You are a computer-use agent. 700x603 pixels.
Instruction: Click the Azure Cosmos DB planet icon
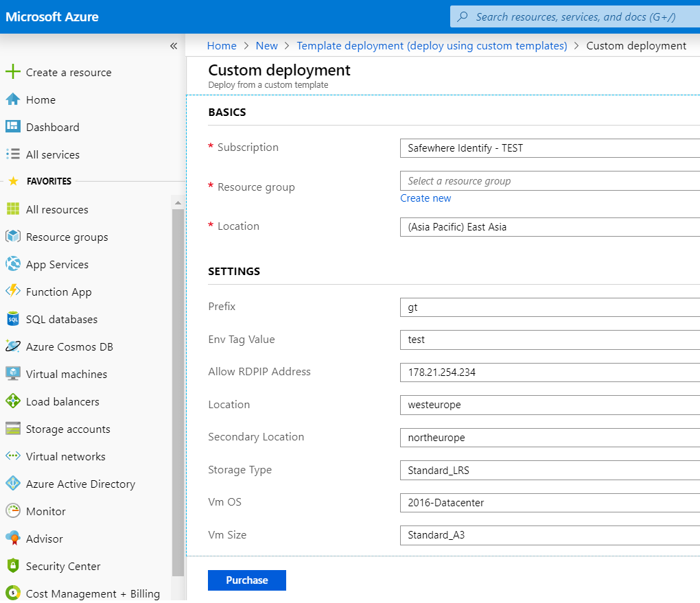13,346
